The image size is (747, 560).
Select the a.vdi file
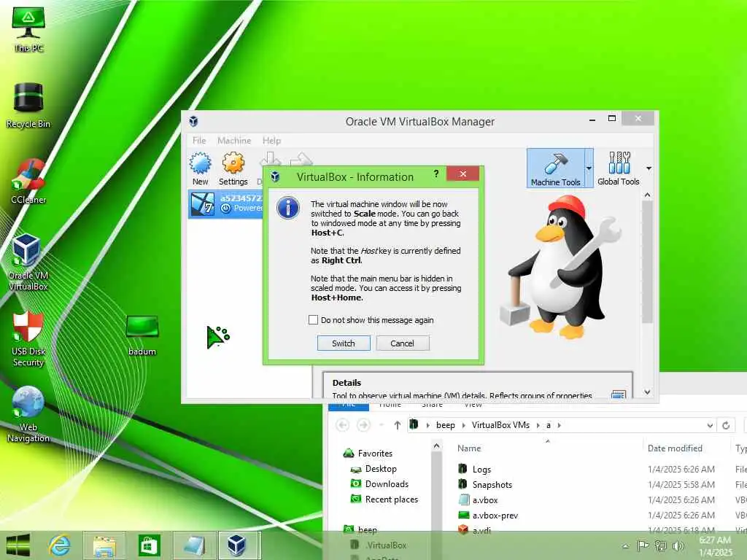pyautogui.click(x=474, y=530)
